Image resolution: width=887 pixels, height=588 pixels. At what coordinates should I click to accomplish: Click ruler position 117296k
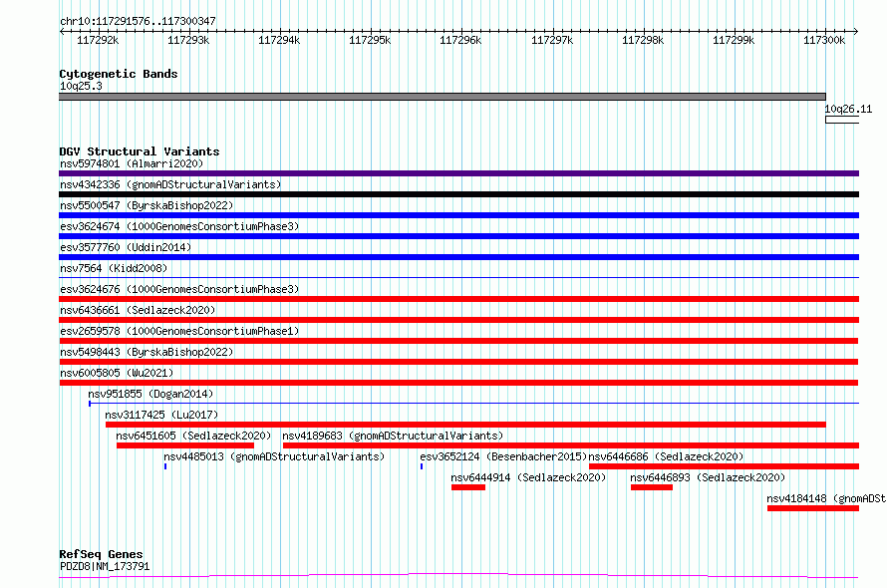[x=461, y=40]
